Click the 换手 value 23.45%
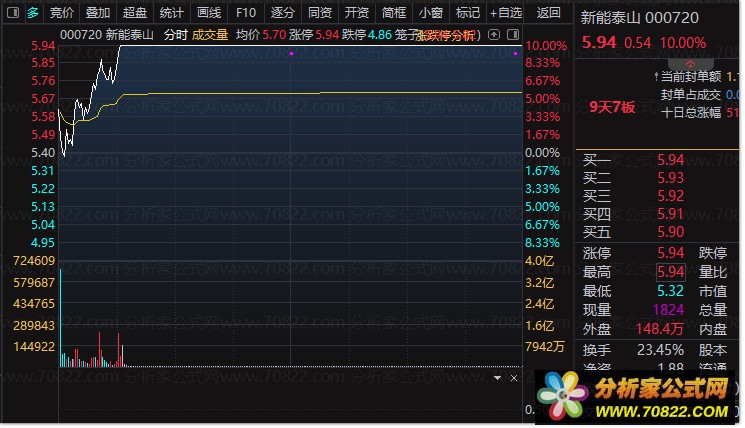The width and height of the screenshot is (745, 428). [660, 350]
